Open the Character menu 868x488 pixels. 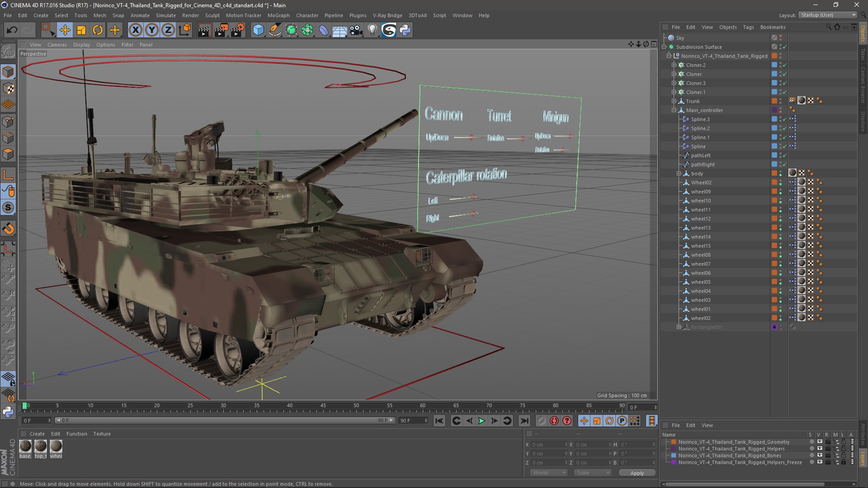[307, 15]
